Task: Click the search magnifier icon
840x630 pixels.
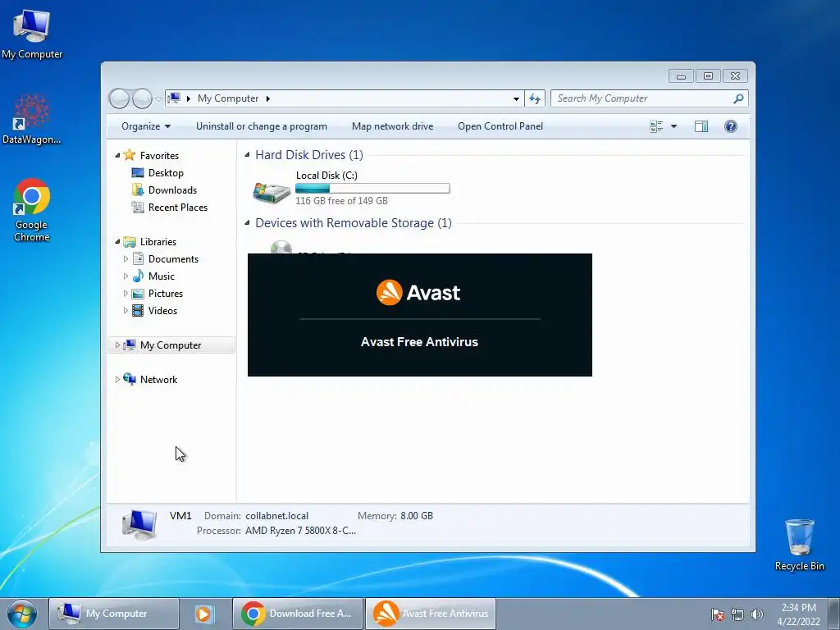Action: [738, 98]
